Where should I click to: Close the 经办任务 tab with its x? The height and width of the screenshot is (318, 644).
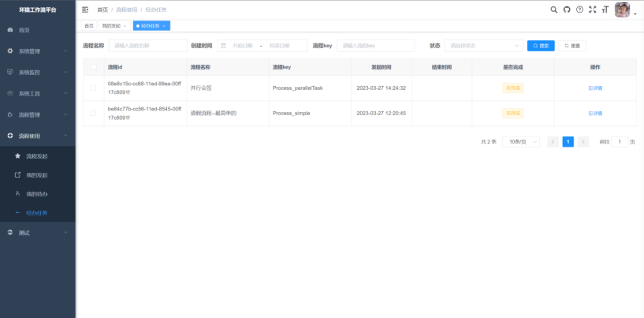[x=164, y=26]
